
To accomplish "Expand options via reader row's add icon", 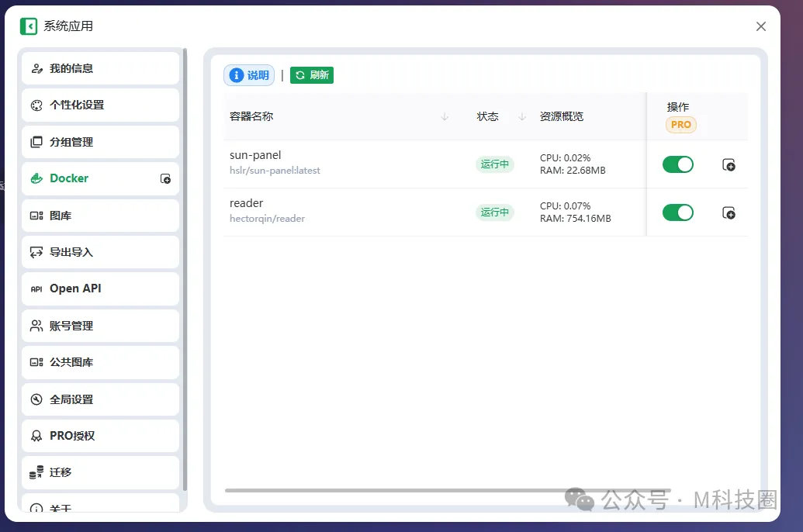I will pyautogui.click(x=729, y=212).
